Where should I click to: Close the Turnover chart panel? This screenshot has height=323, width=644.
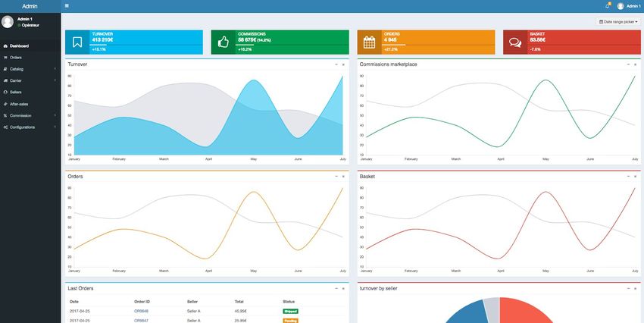(x=343, y=64)
